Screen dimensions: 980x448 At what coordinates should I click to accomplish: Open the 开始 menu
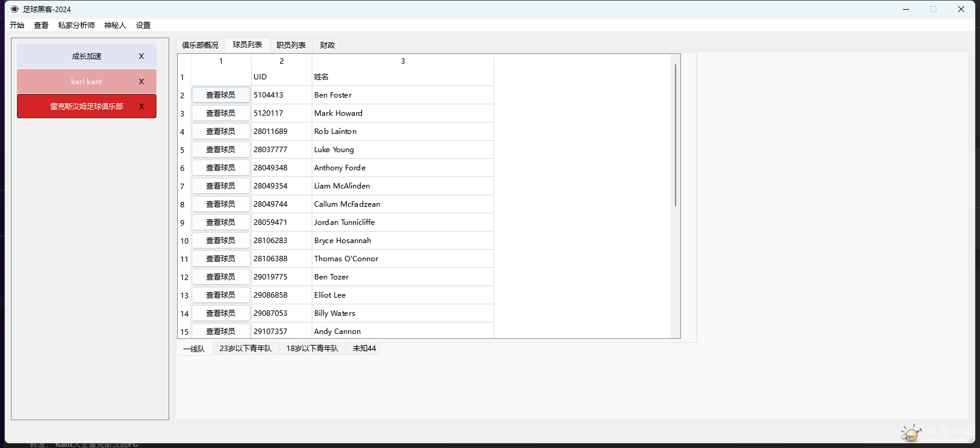point(17,25)
